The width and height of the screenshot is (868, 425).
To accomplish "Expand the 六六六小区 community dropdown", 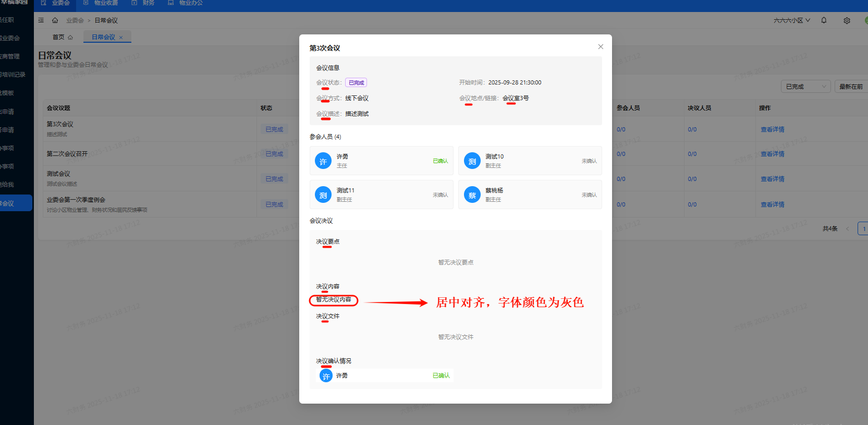I will [x=791, y=20].
